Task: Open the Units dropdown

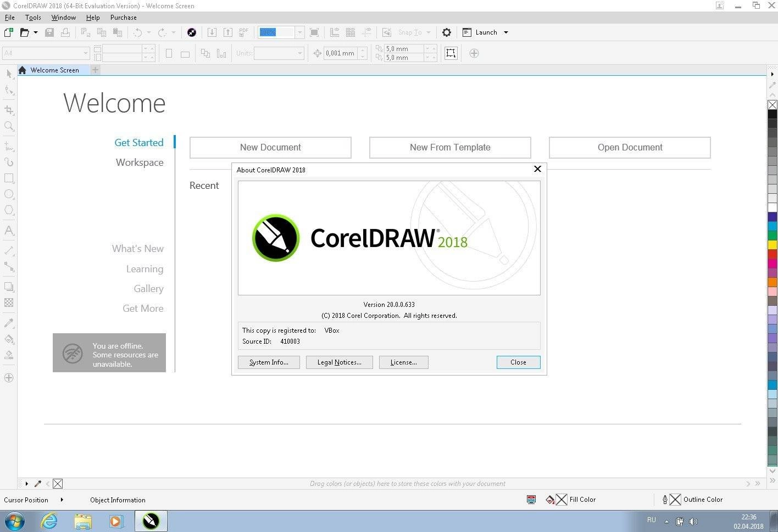Action: tap(300, 53)
